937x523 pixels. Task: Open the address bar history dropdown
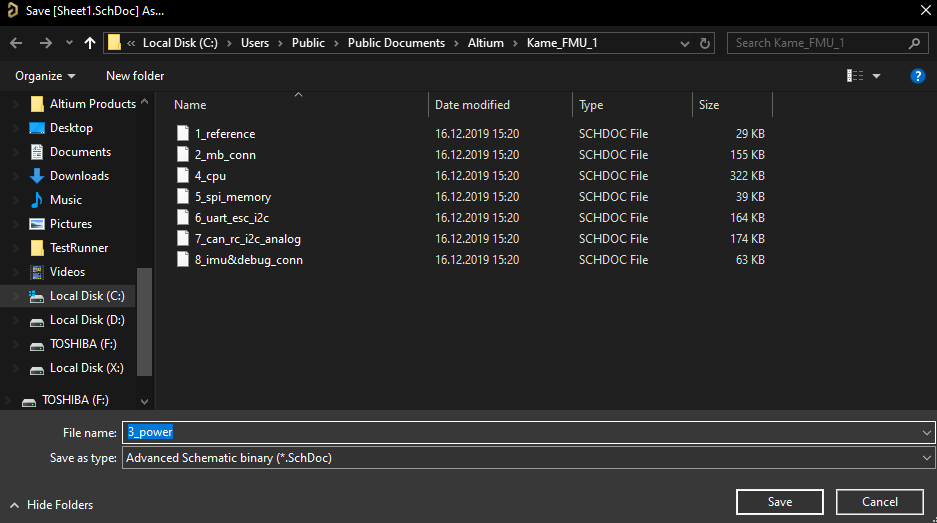coord(685,43)
